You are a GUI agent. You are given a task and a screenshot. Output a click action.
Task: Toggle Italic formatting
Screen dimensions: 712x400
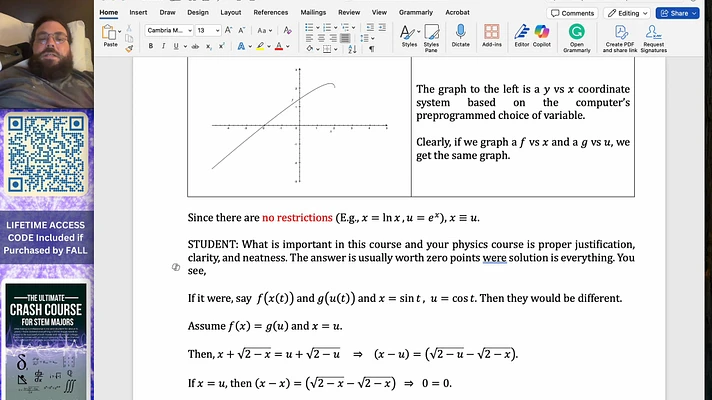(163, 46)
